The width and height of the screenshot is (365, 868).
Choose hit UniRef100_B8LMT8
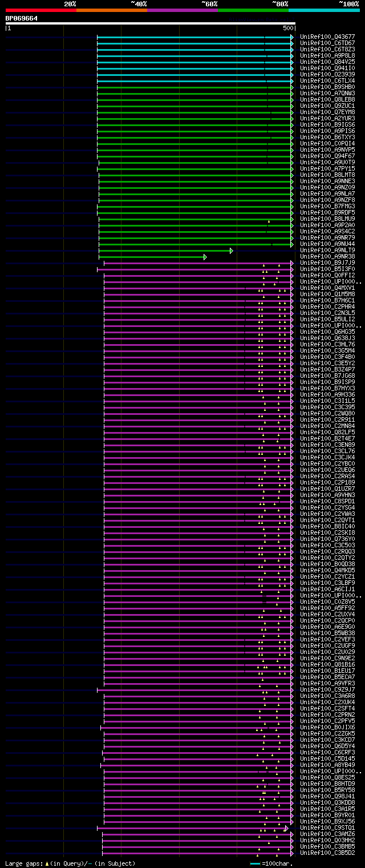click(x=327, y=175)
